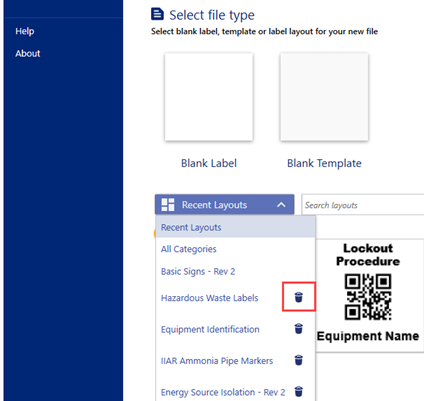Click the Blank Label thumbnail
The image size is (424, 401).
(x=209, y=97)
